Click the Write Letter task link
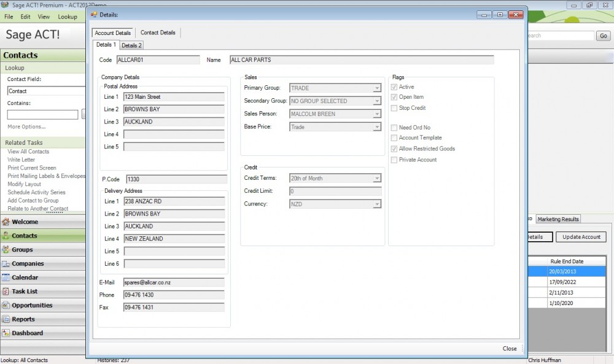Image resolution: width=614 pixels, height=364 pixels. (21, 160)
